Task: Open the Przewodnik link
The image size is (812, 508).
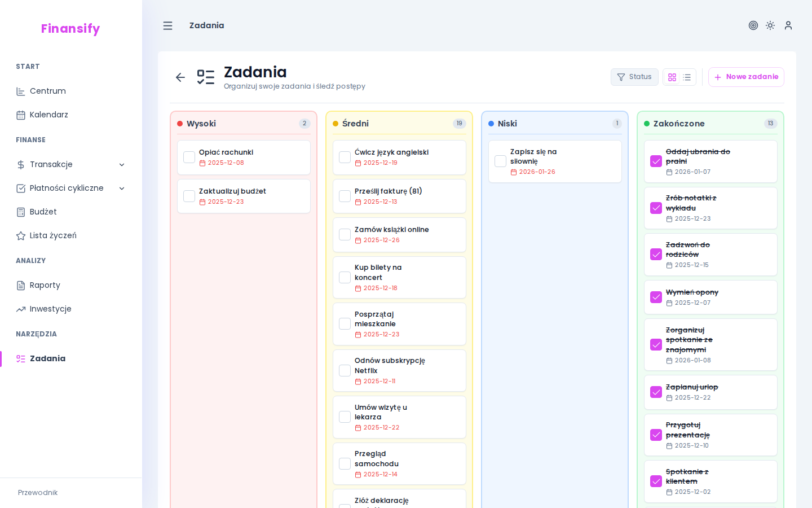Action: tap(37, 492)
